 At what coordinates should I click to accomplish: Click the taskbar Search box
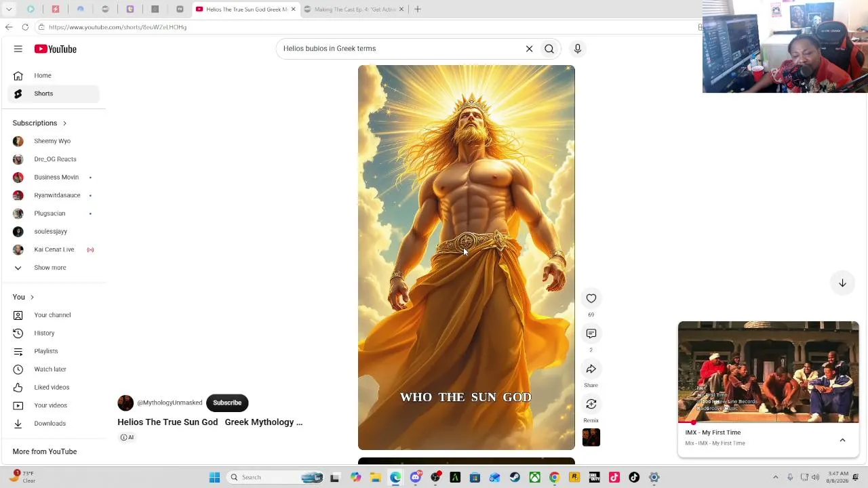275,477
